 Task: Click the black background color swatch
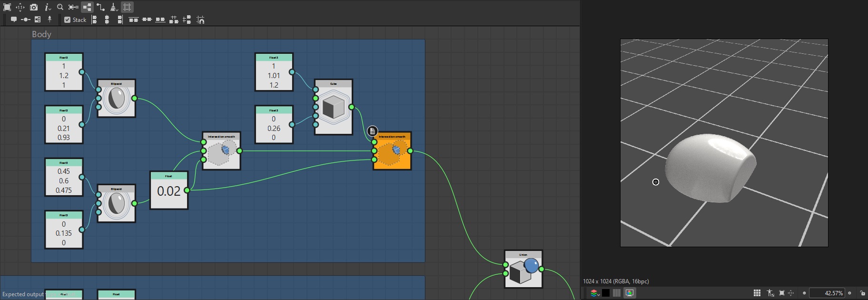[x=606, y=293]
